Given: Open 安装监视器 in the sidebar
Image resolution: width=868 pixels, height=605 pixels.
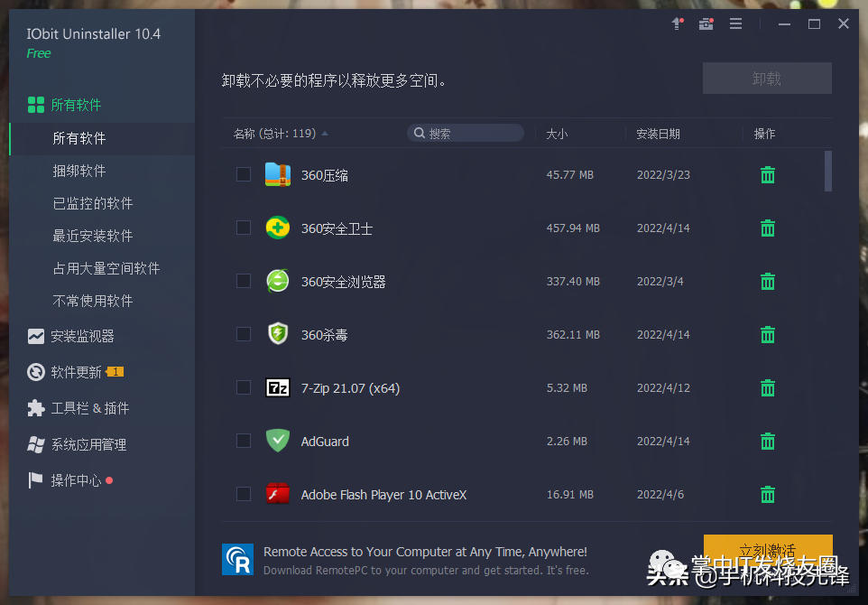Looking at the screenshot, I should click(71, 336).
